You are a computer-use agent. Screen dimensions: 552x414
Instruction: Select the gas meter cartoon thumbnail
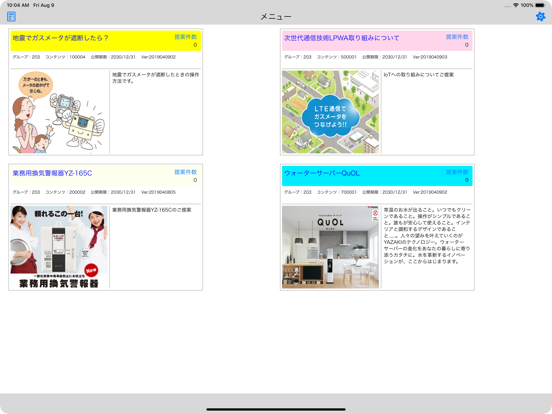coord(59,112)
